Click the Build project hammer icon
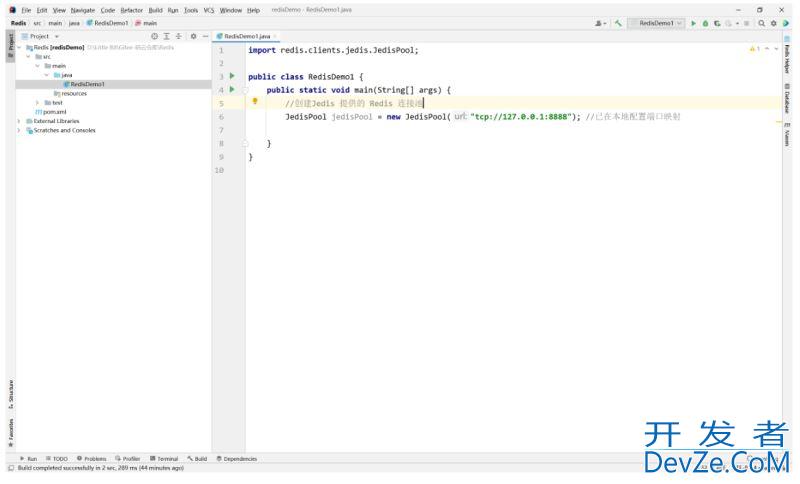This screenshot has height=484, width=800. [618, 23]
